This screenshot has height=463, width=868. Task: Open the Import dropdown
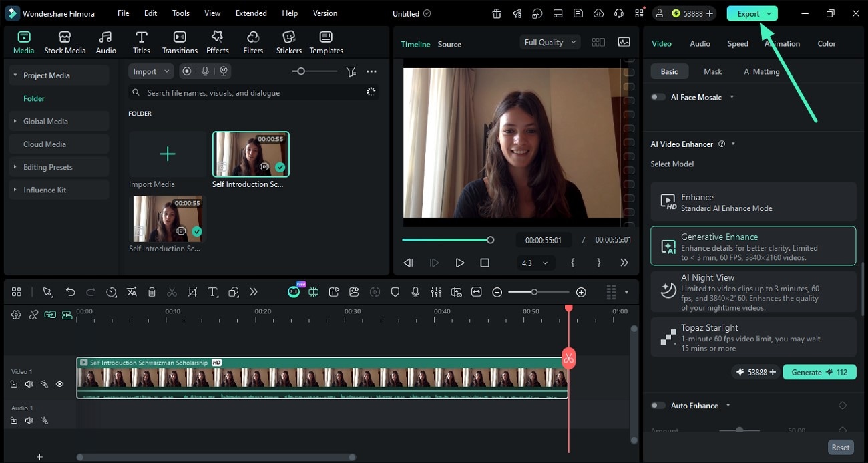pos(151,71)
